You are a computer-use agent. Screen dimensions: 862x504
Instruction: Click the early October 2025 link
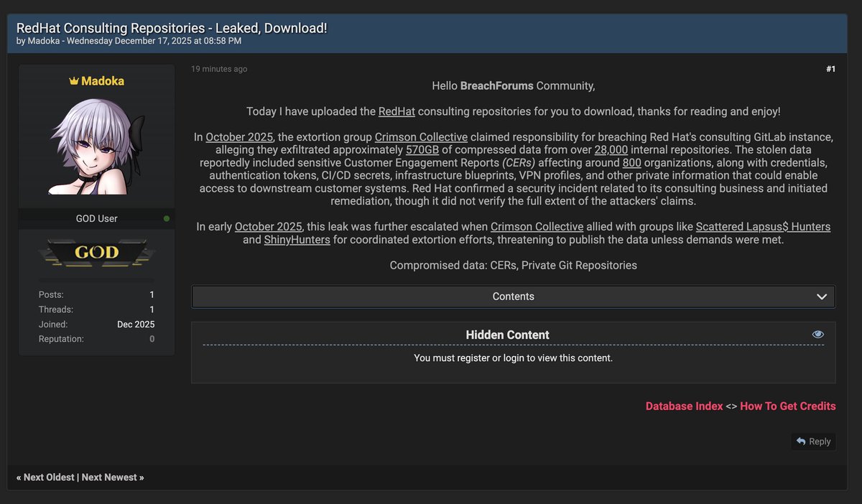point(268,227)
